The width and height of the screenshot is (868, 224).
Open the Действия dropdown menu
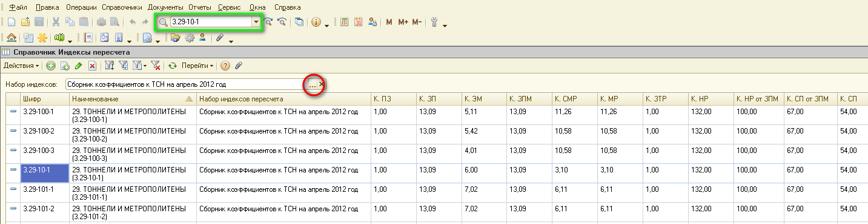[22, 66]
